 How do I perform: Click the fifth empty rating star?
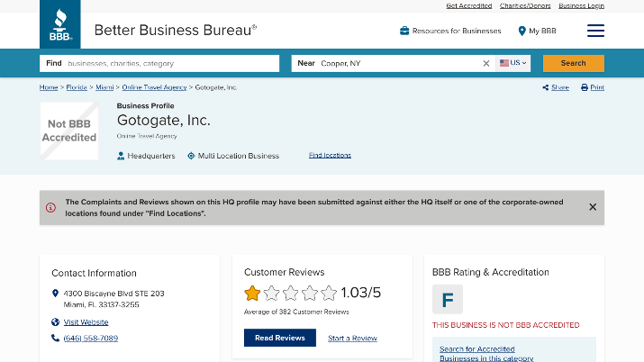point(329,293)
